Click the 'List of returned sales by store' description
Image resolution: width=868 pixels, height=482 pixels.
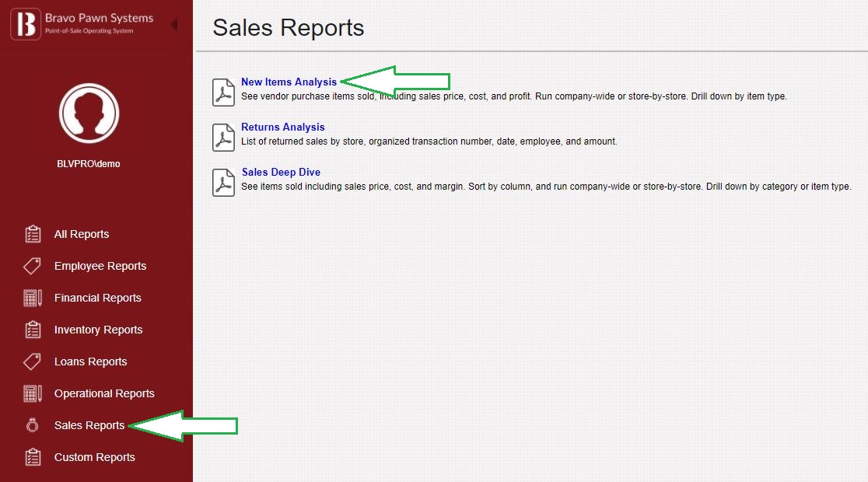point(429,141)
